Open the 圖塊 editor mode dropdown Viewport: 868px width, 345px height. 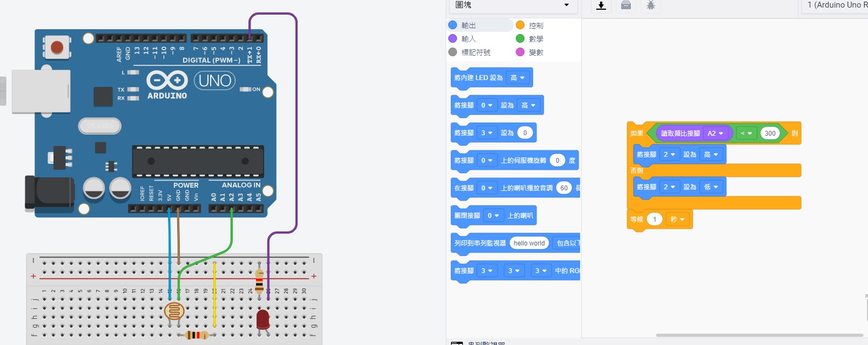pos(513,5)
